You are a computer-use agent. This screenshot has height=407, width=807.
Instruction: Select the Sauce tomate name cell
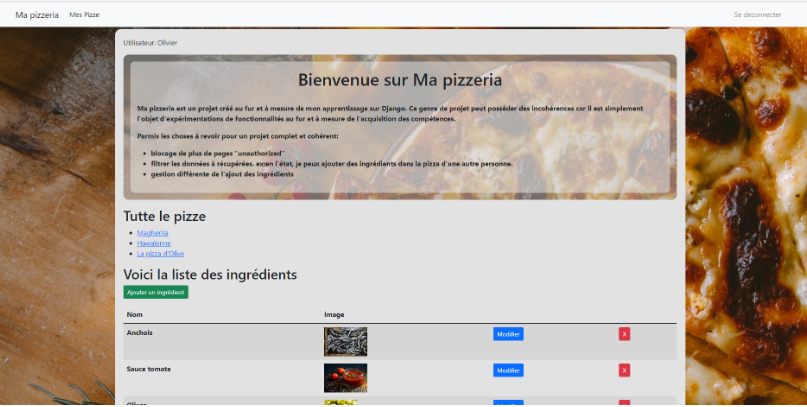tap(148, 369)
